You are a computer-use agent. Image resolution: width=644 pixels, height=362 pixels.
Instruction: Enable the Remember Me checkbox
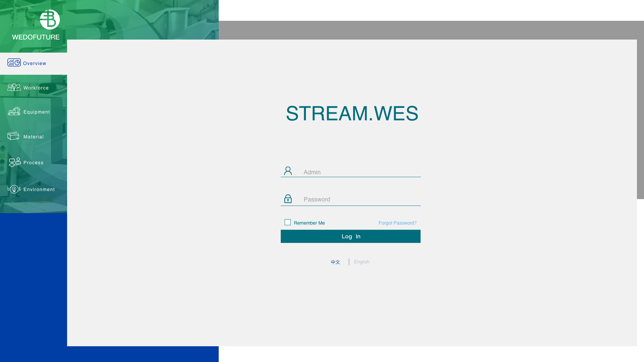coord(287,222)
